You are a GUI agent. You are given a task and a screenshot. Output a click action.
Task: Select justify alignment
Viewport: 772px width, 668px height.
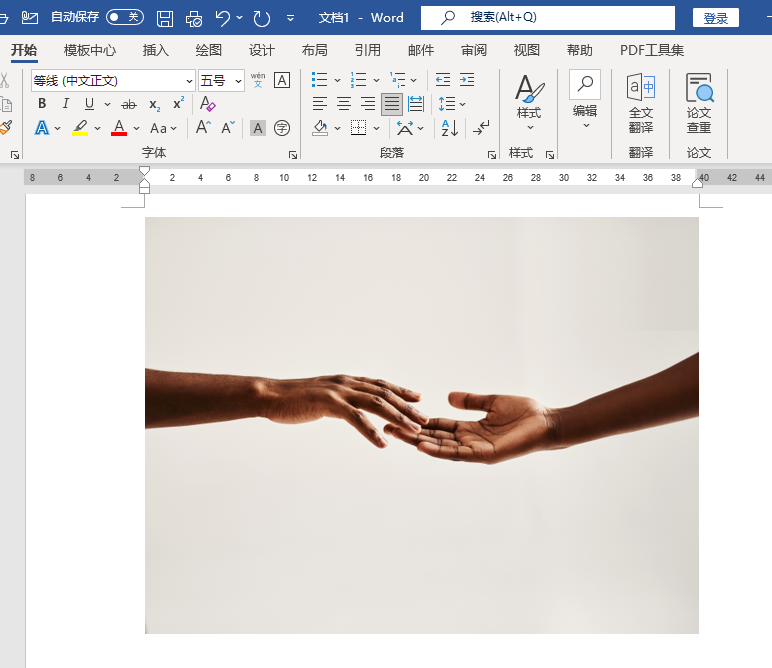[x=392, y=104]
